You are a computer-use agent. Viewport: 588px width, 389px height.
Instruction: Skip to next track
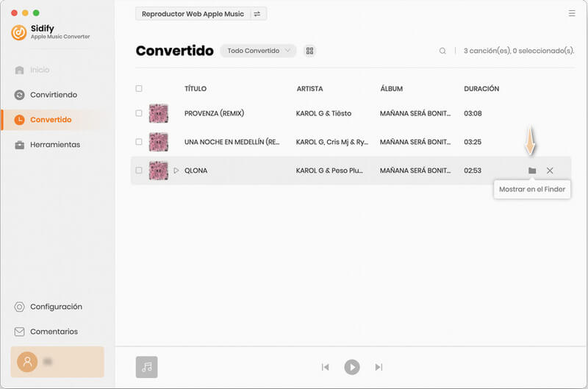[379, 367]
